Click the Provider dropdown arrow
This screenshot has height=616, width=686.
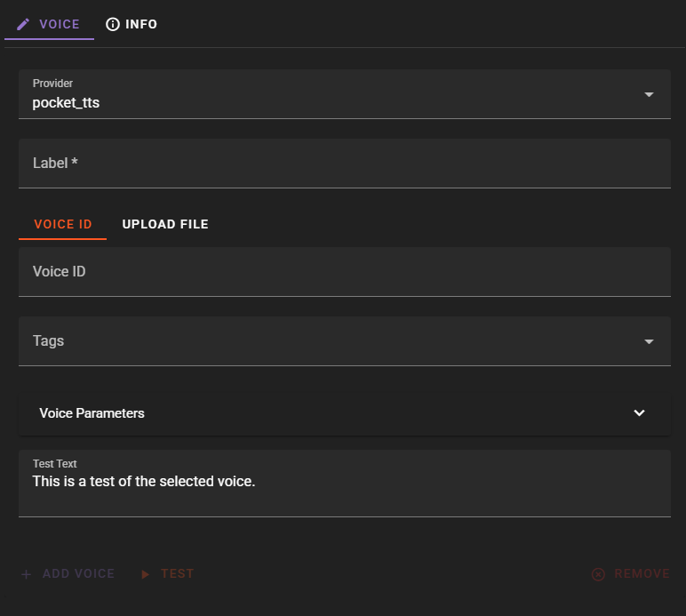(x=649, y=94)
